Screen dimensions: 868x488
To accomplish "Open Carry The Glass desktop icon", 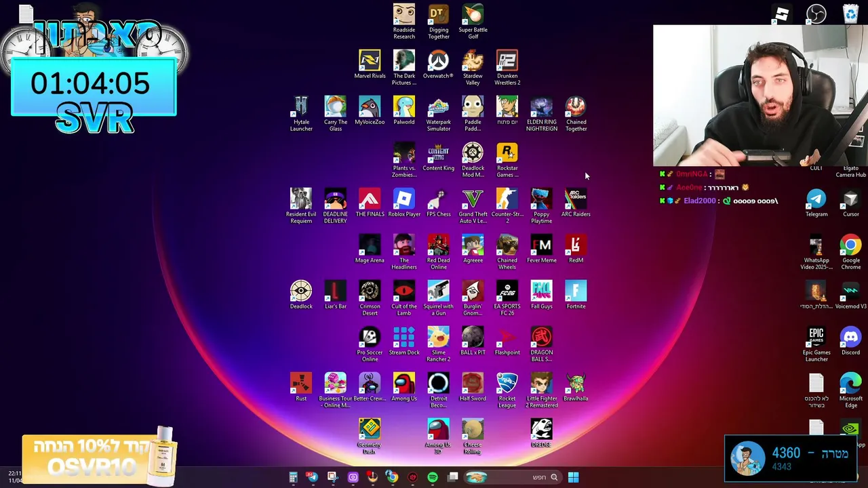I will (x=335, y=113).
